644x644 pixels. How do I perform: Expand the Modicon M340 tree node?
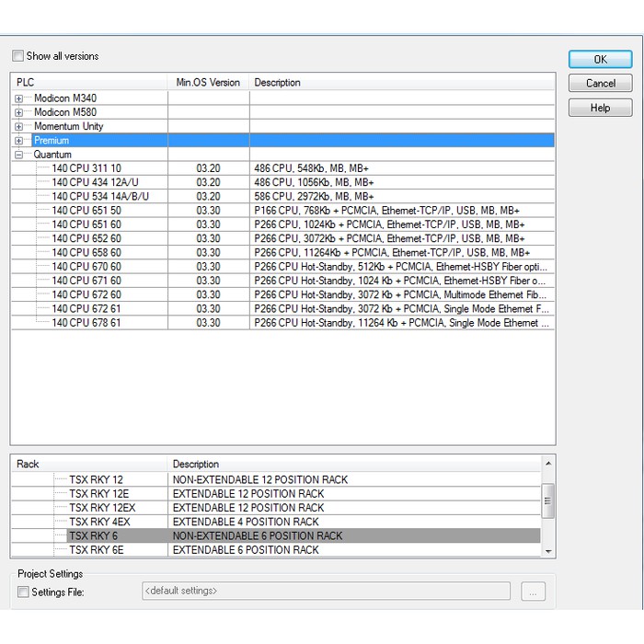point(19,98)
